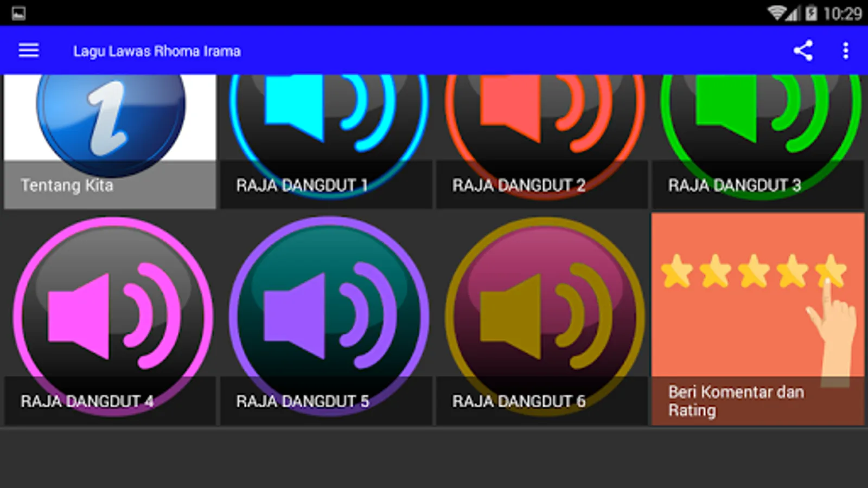
Task: Tap the gold speaker icon
Action: click(x=545, y=317)
